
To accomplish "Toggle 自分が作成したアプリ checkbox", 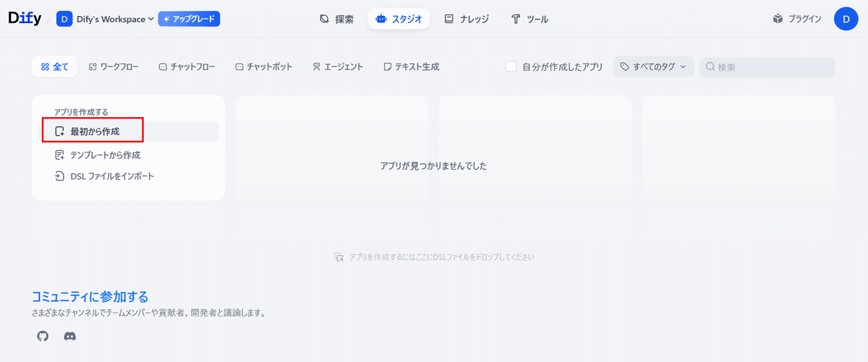I will coord(511,66).
